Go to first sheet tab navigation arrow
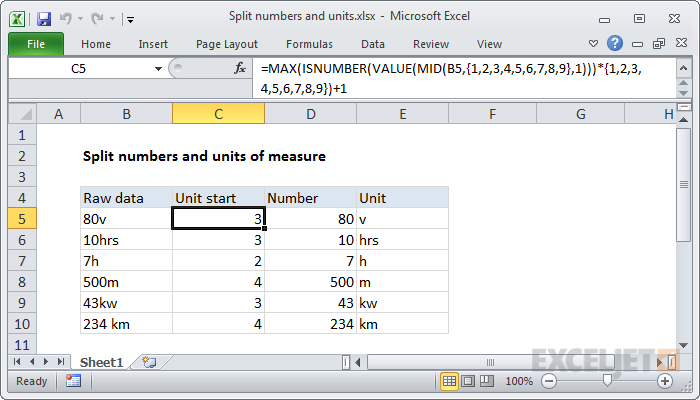The height and width of the screenshot is (400, 700). [17, 362]
